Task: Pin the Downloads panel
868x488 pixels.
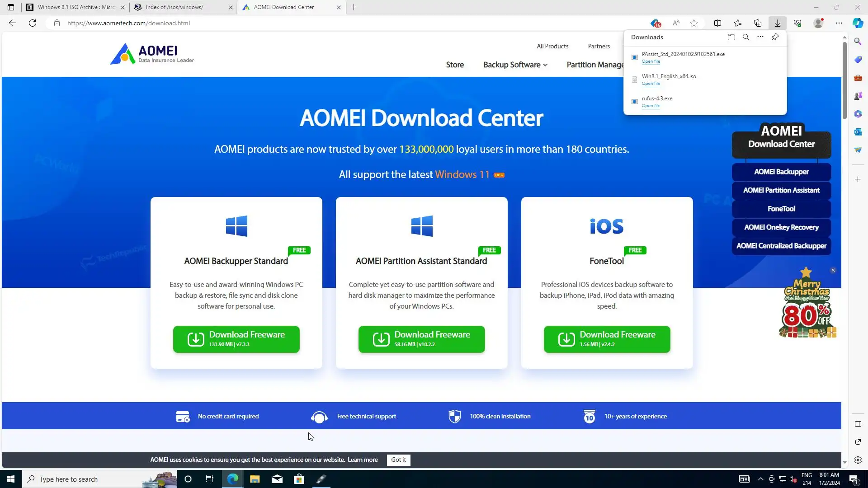Action: point(775,37)
